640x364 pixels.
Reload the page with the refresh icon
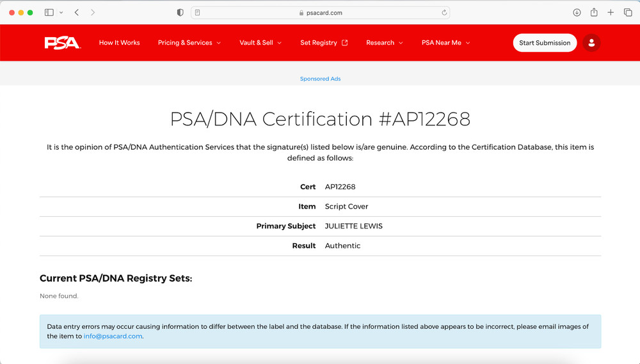click(x=444, y=13)
